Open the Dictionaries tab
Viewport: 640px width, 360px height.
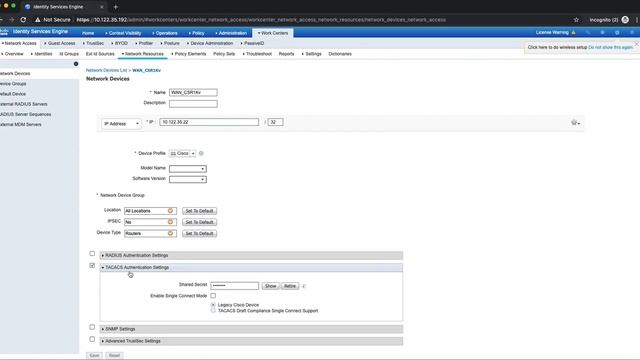pyautogui.click(x=340, y=54)
